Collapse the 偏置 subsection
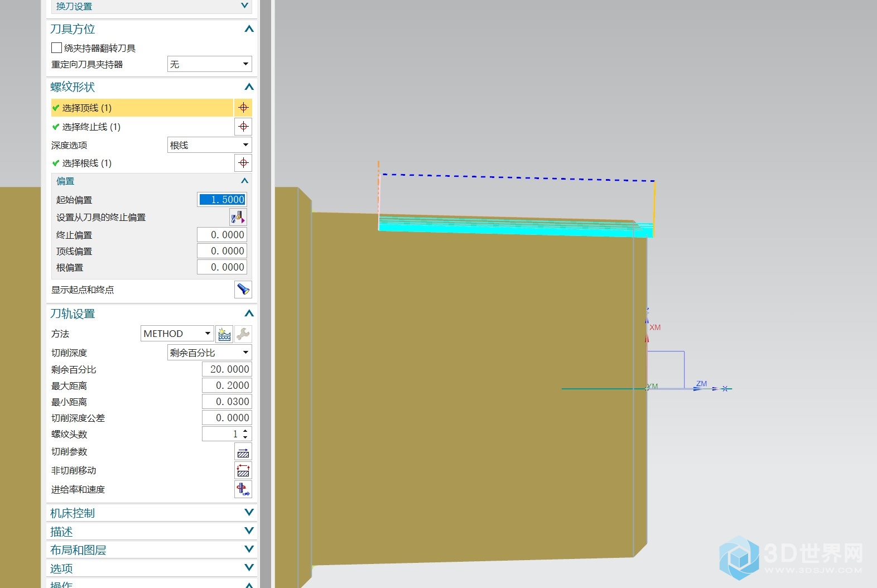Screen dimensions: 877x588 [244, 181]
